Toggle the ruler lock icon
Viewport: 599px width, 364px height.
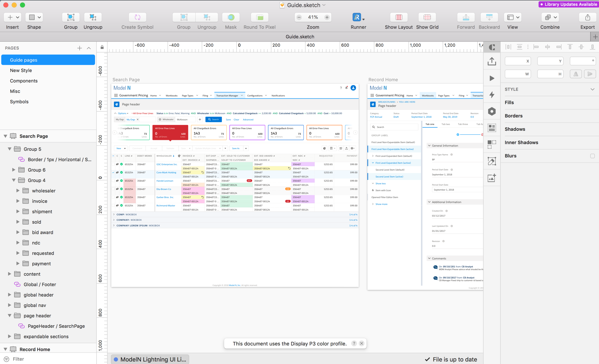[x=102, y=47]
